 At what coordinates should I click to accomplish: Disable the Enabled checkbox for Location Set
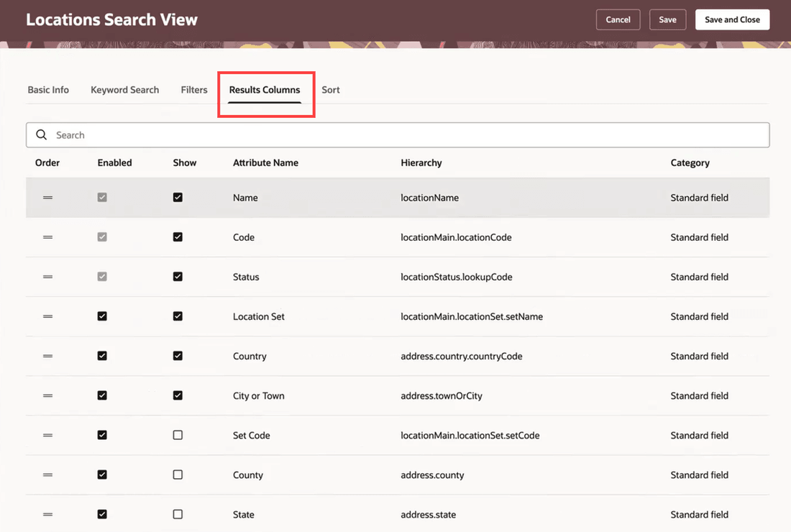(102, 316)
